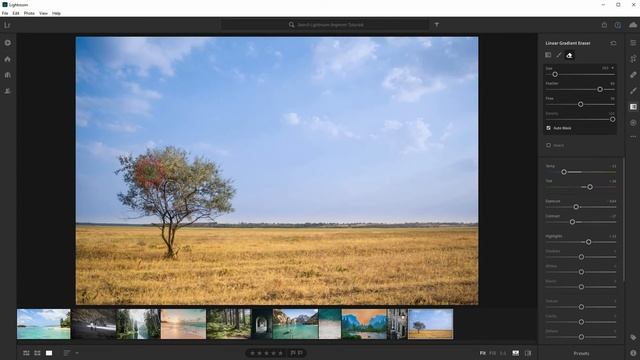640x360 pixels.
Task: Click the Share icon in top bar
Action: (604, 25)
